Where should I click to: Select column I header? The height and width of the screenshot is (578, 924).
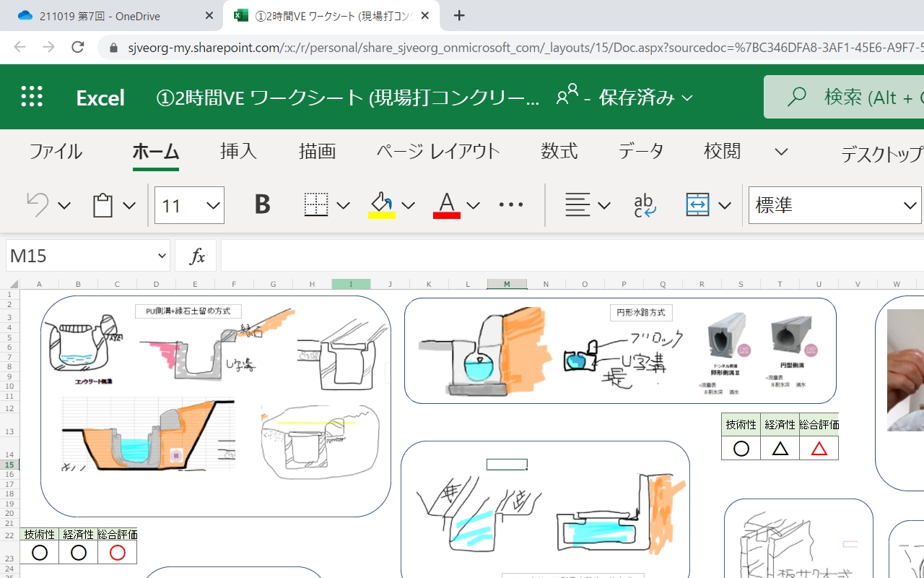coord(351,284)
